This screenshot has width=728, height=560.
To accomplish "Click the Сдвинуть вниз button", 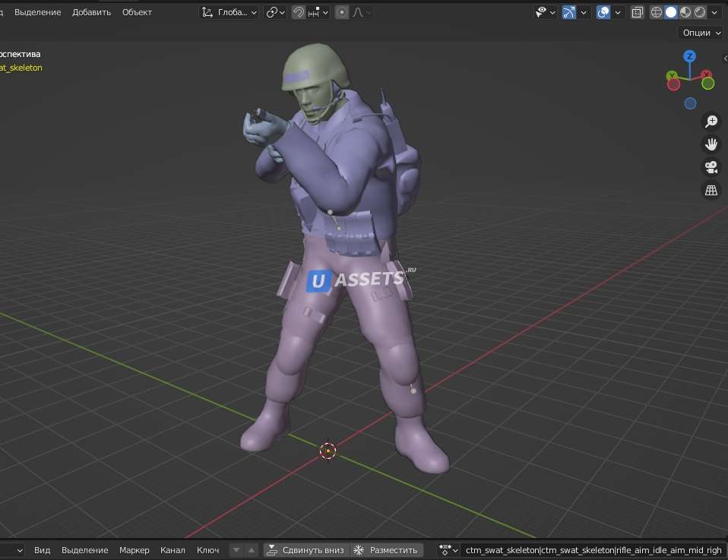I will coord(305,550).
